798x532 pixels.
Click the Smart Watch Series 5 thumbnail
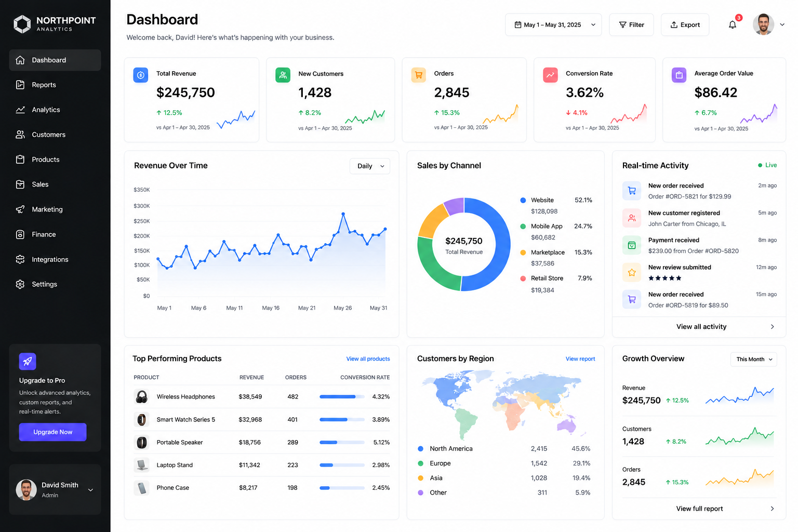pyautogui.click(x=141, y=420)
